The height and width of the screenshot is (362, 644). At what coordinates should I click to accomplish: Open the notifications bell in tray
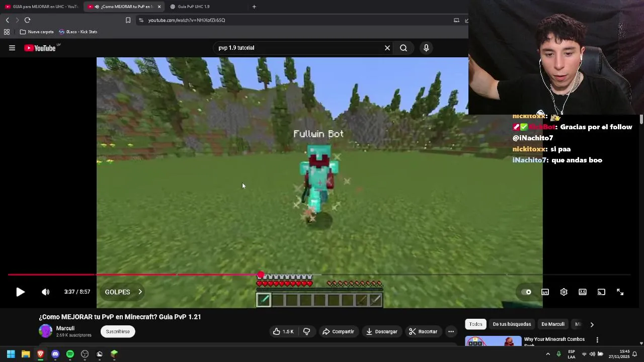point(635,354)
